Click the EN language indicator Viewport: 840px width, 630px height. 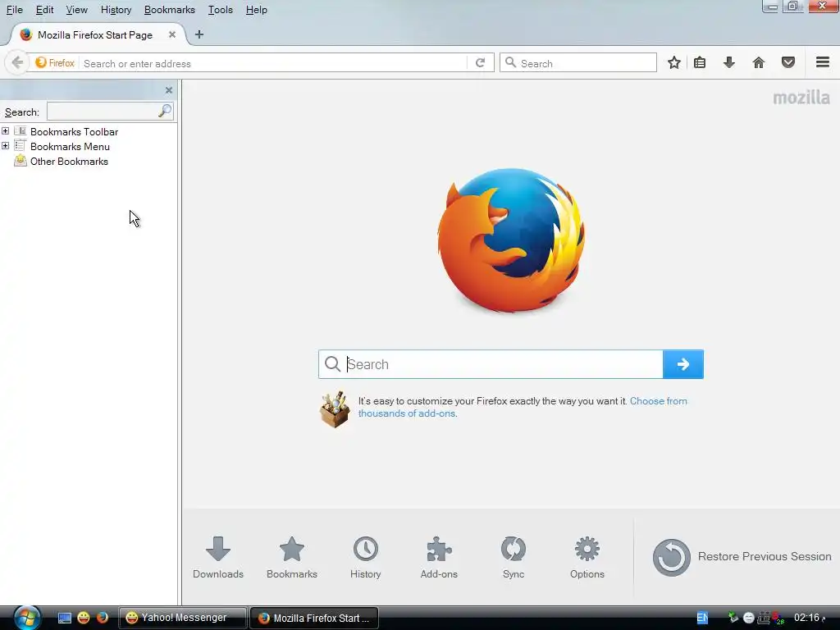tap(702, 618)
